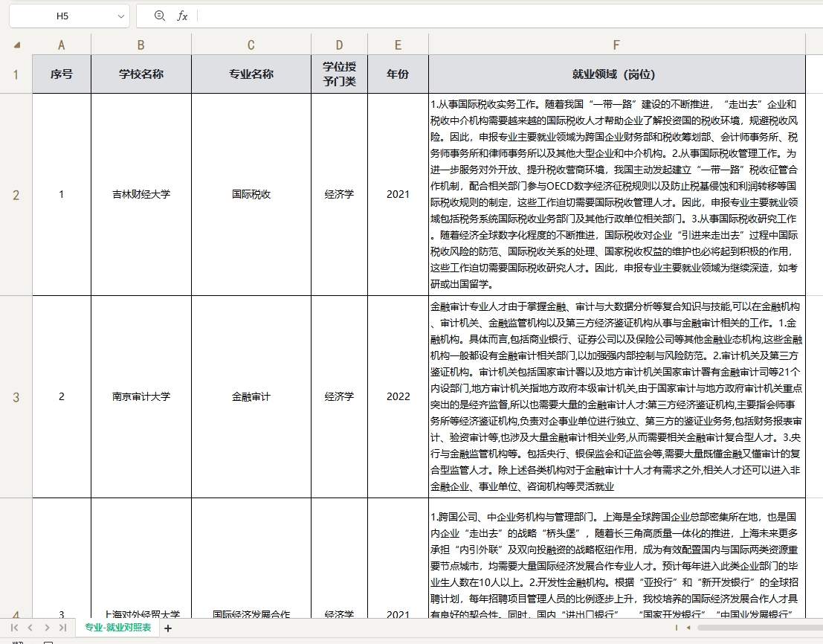
Task: Click the plus icon to add a new sheet
Action: [x=167, y=628]
